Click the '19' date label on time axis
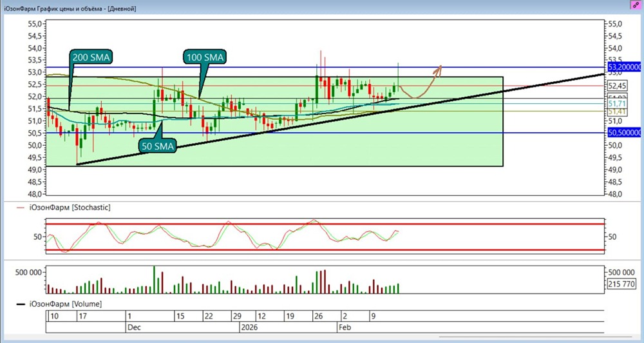644x343 pixels. 290,317
